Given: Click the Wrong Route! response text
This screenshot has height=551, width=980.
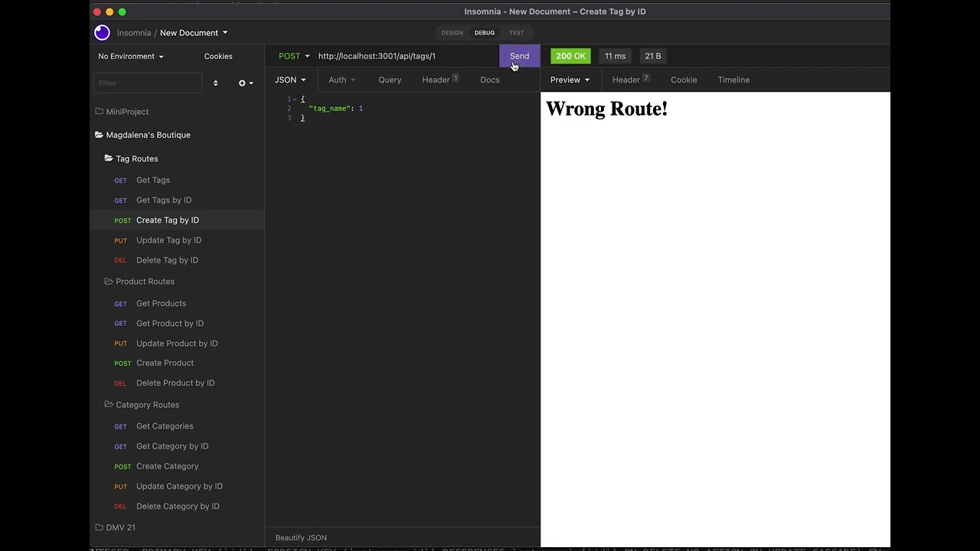Looking at the screenshot, I should pyautogui.click(x=606, y=109).
